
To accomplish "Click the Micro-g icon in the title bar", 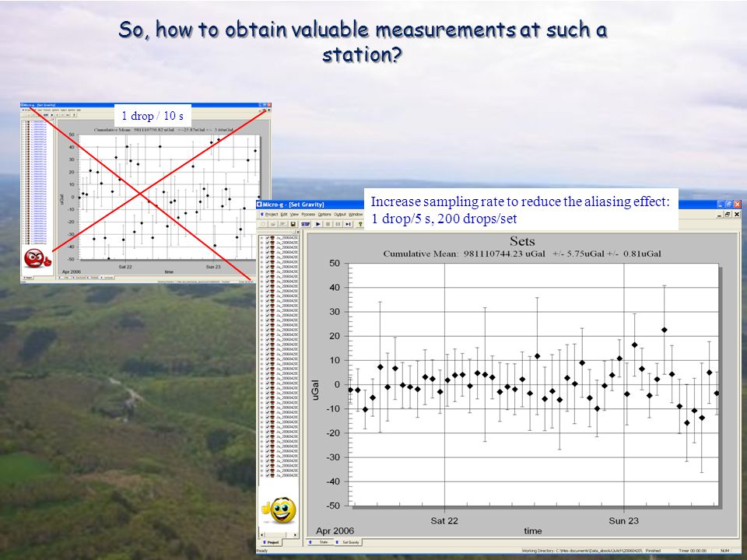I will point(259,205).
